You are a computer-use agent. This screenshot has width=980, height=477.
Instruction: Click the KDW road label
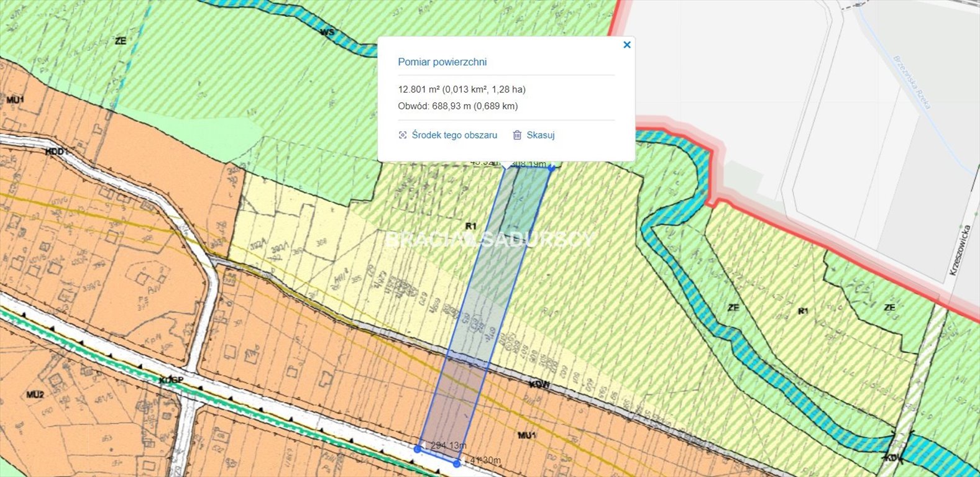click(x=539, y=384)
